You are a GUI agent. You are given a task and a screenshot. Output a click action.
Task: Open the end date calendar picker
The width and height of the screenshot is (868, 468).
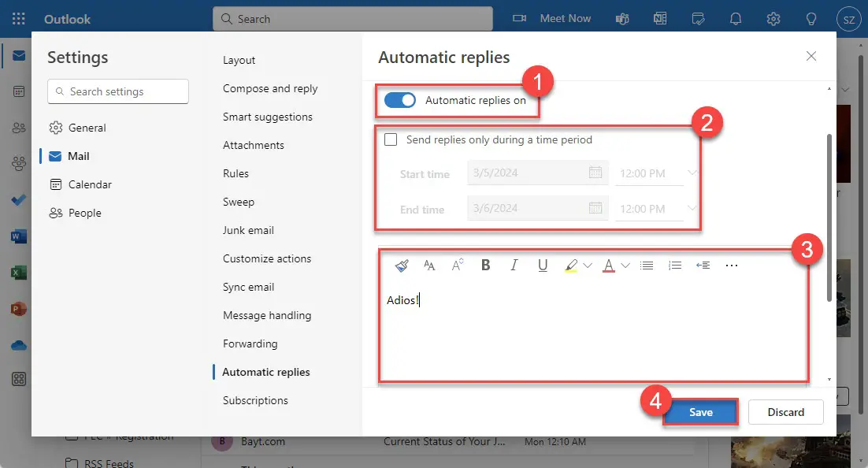[x=596, y=208]
